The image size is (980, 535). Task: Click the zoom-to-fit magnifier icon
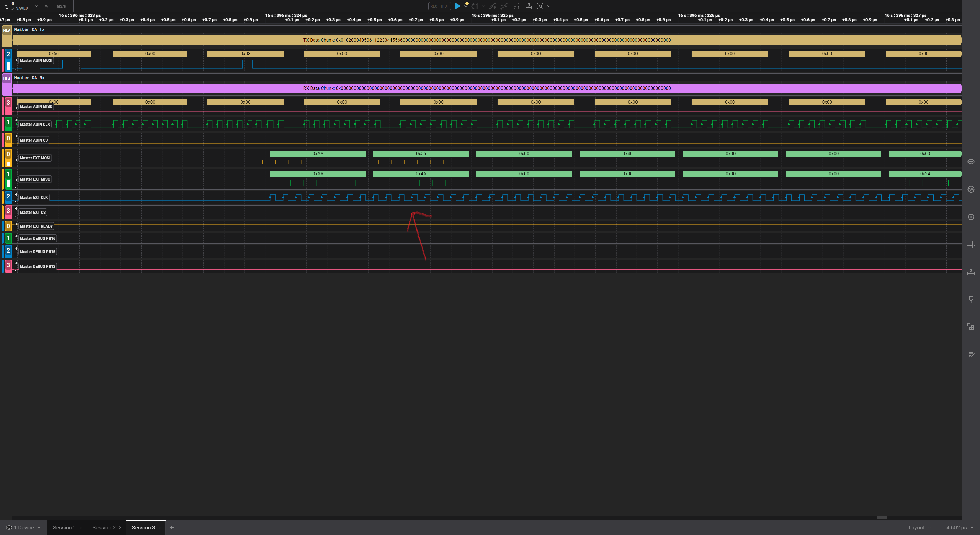coord(540,6)
